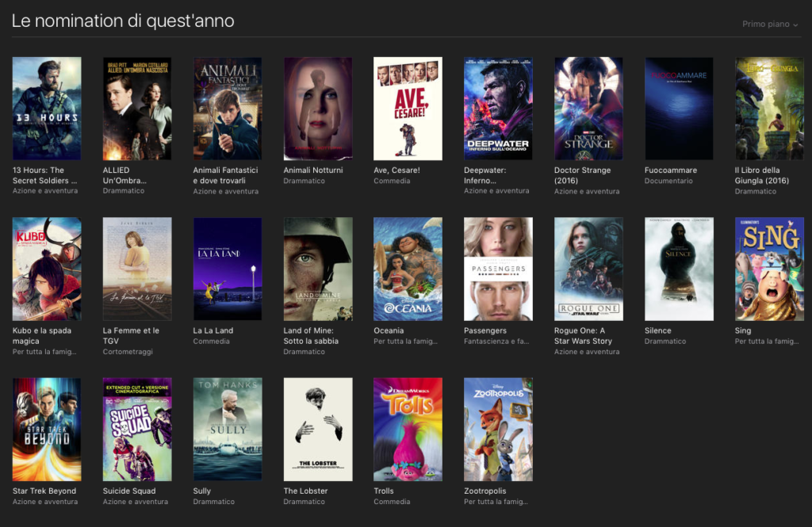This screenshot has height=527, width=812.
Task: Click the 'Fuocoammare' title text
Action: pos(671,170)
